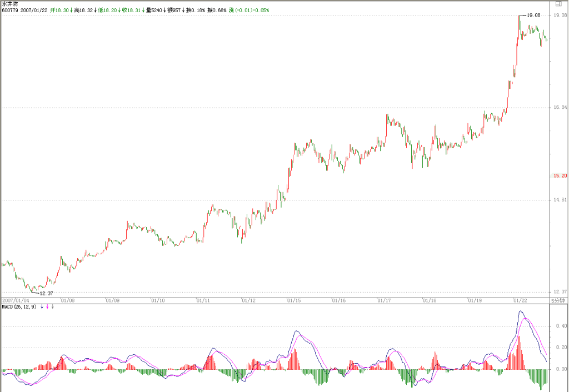Click the 12.37 low price marker
This screenshot has width=569, height=392.
coord(46,293)
